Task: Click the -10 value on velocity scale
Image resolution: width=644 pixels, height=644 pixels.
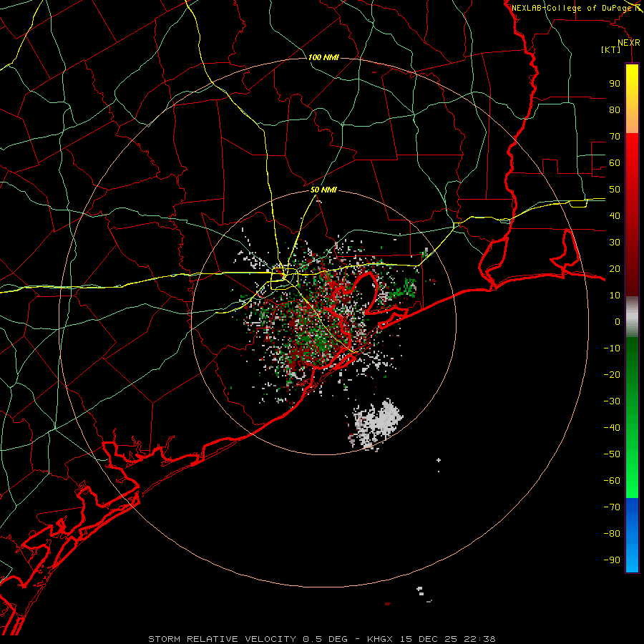Action: 612,348
